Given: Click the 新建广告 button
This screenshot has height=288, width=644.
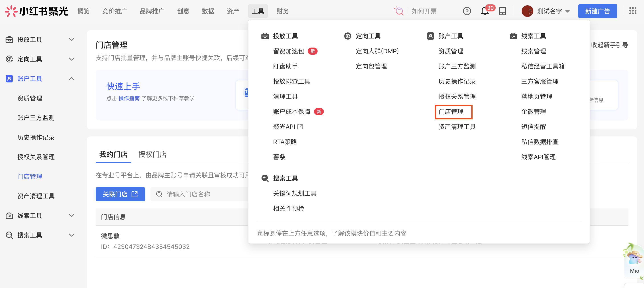Looking at the screenshot, I should pyautogui.click(x=597, y=11).
